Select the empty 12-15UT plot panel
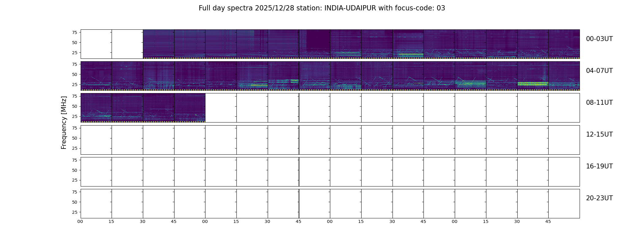The width and height of the screenshot is (644, 245). click(330, 140)
